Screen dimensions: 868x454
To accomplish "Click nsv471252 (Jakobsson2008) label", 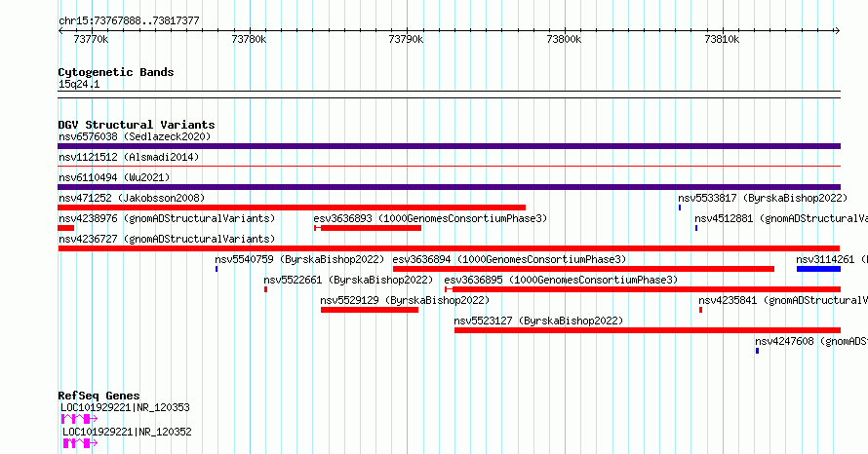I will click(x=132, y=198).
